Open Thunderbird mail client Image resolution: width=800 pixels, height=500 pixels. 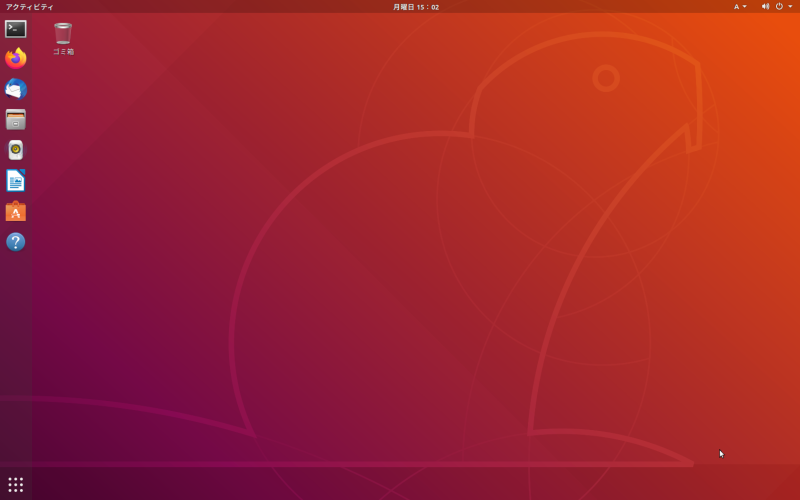tap(15, 89)
